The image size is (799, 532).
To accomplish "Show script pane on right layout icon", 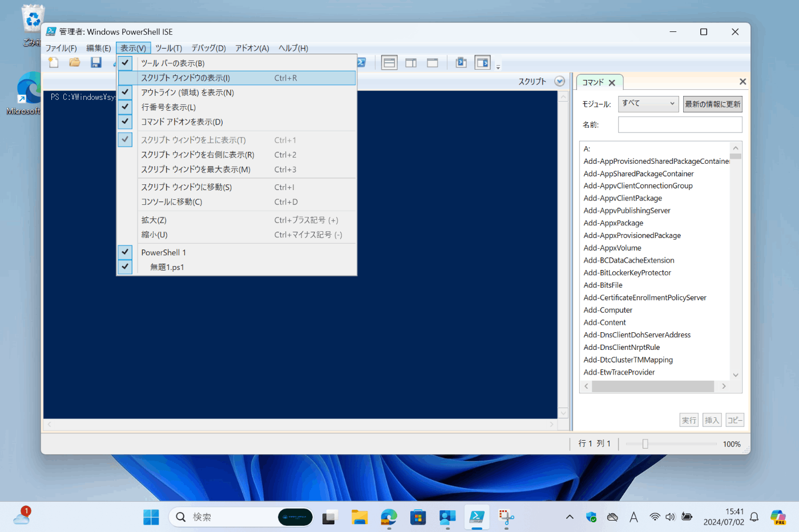I will pyautogui.click(x=410, y=62).
